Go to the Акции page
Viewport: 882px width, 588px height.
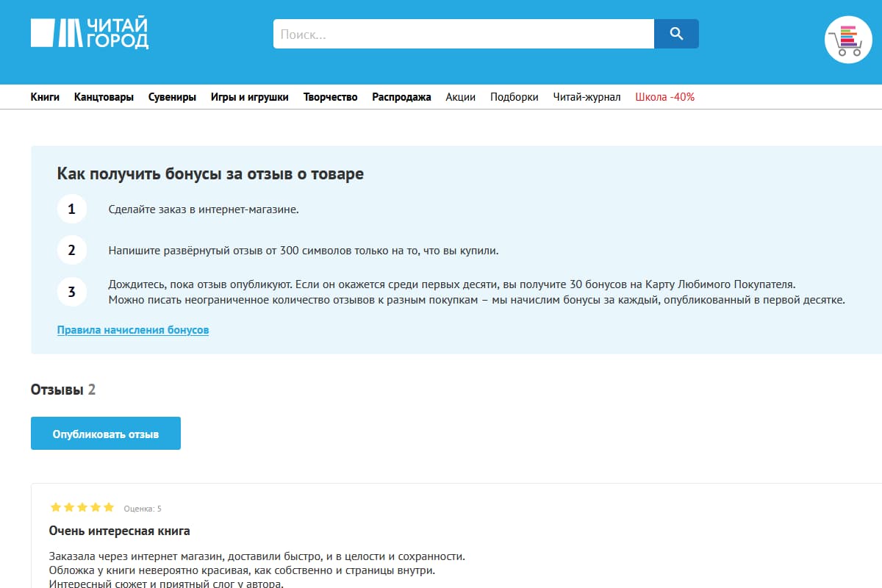click(x=460, y=97)
